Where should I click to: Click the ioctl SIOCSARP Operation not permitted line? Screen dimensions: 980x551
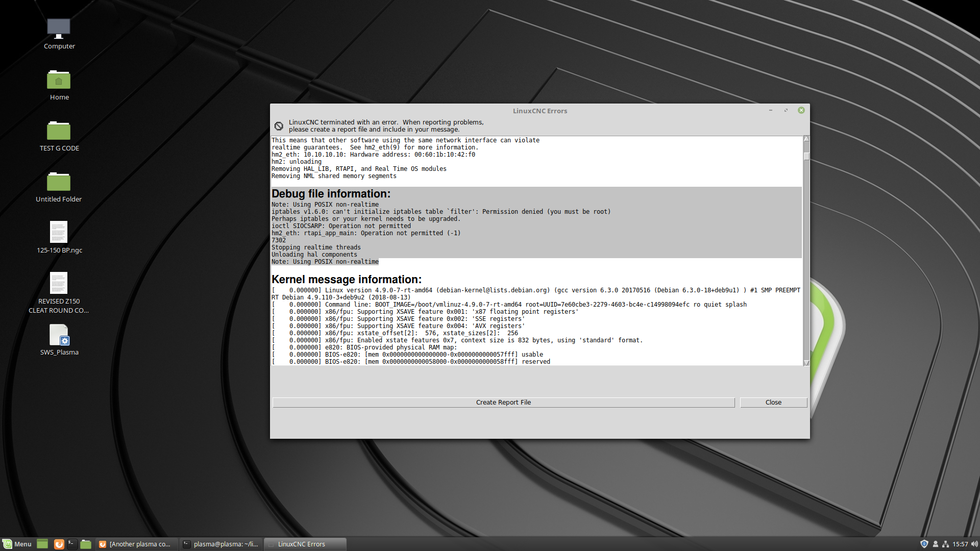coord(341,226)
